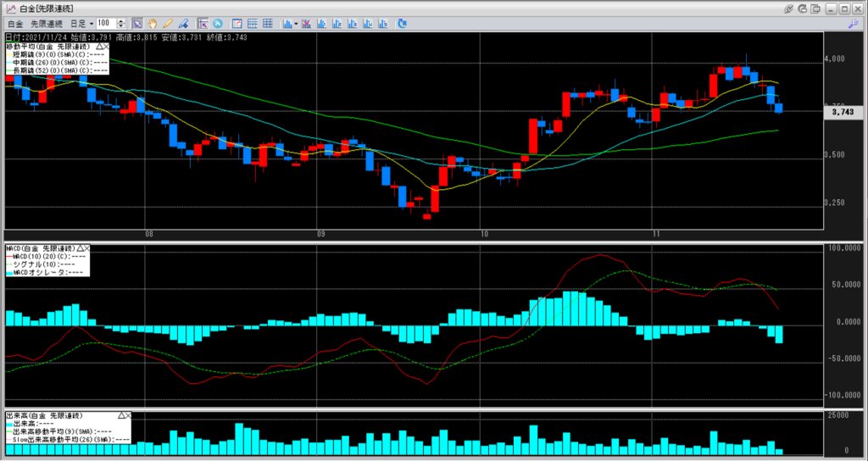Viewport: 868px width, 461px height.
Task: Click the 先限連続 contract label
Action: [46, 24]
